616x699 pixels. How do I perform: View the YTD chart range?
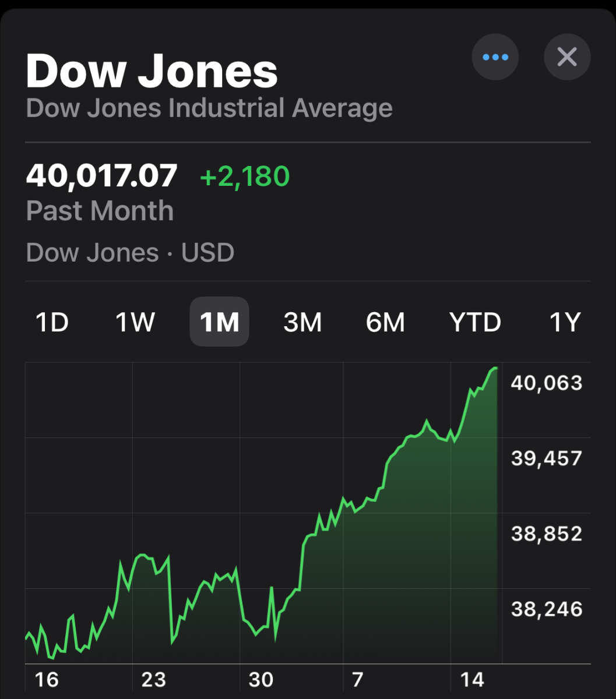pyautogui.click(x=475, y=322)
